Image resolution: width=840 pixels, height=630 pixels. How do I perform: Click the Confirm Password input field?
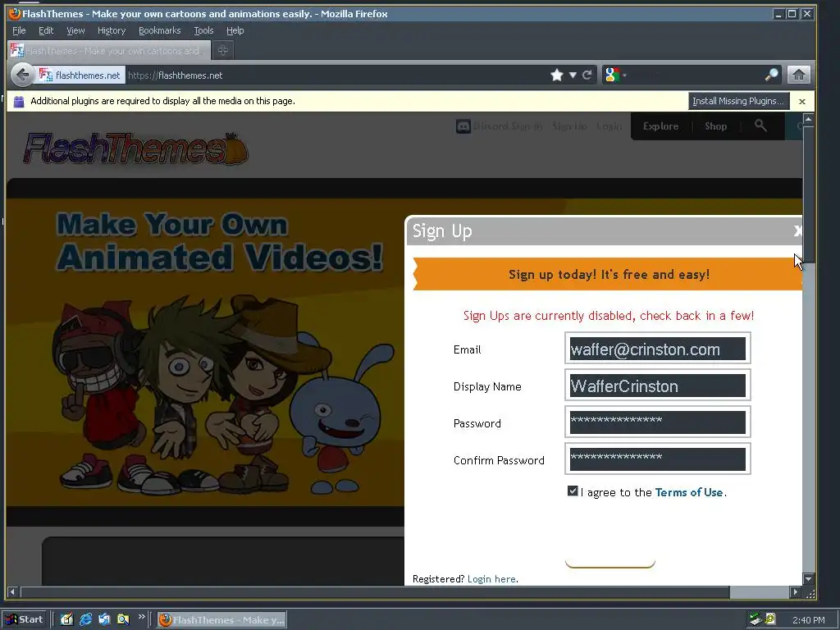pyautogui.click(x=657, y=459)
